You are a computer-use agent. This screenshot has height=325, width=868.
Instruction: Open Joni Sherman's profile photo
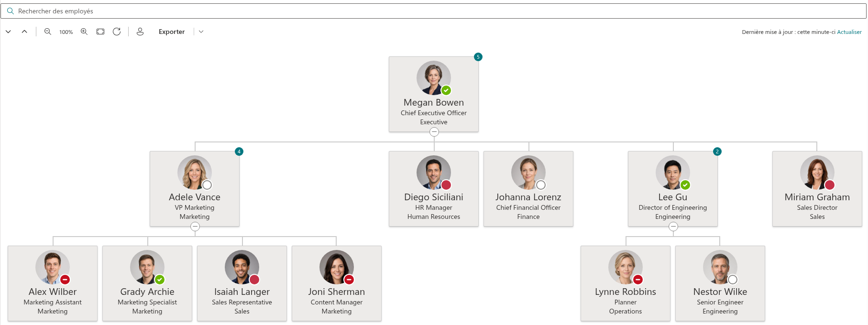337,267
